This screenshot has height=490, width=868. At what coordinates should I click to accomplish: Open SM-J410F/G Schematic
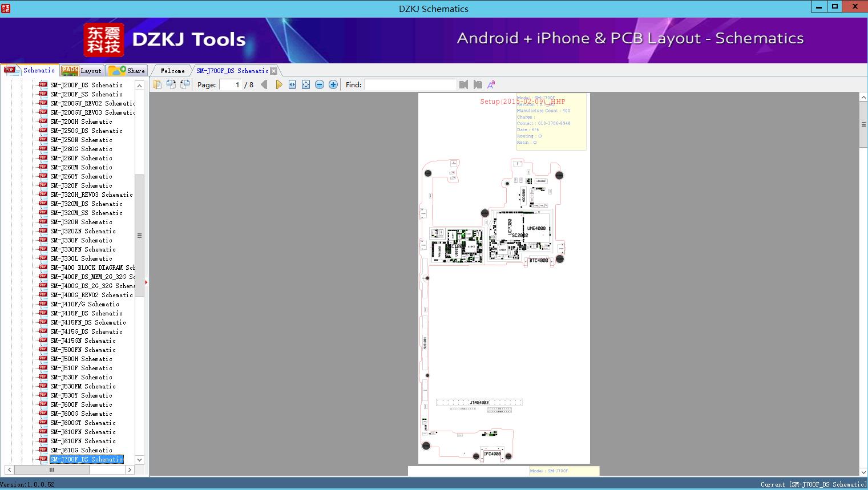point(84,304)
